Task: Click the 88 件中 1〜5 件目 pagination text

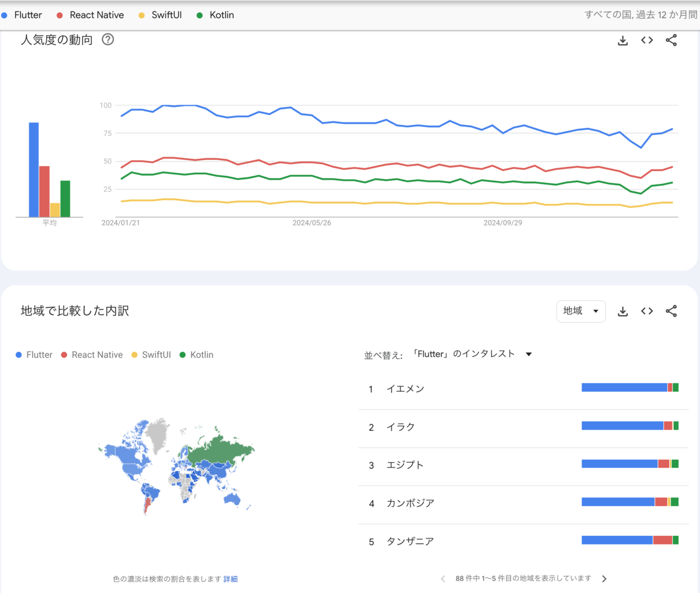Action: 523,578
